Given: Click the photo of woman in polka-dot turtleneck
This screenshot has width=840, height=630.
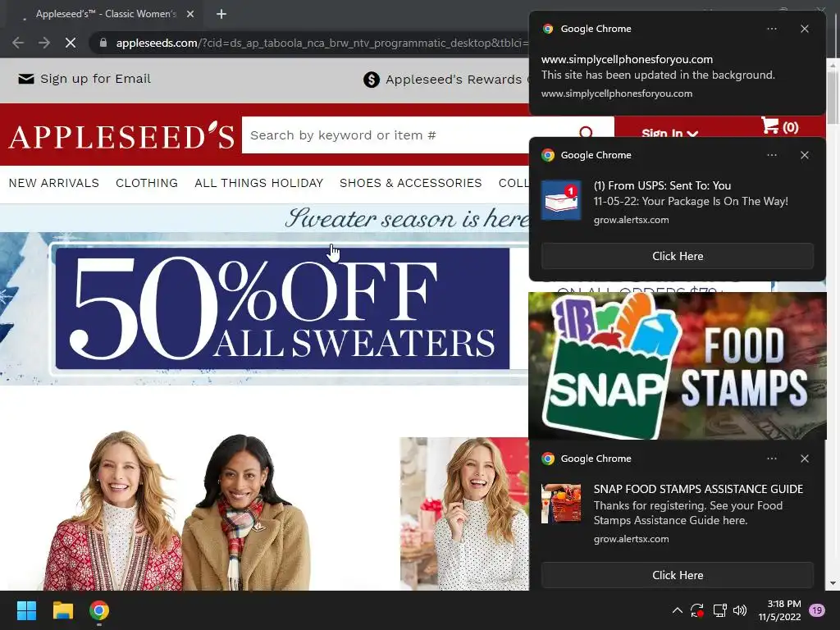Looking at the screenshot, I should point(464,514).
